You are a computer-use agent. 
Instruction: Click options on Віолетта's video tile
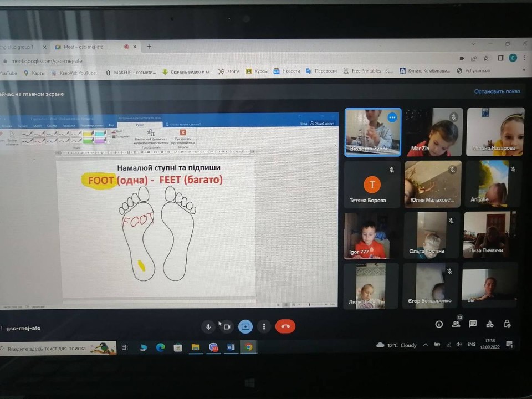pos(392,117)
